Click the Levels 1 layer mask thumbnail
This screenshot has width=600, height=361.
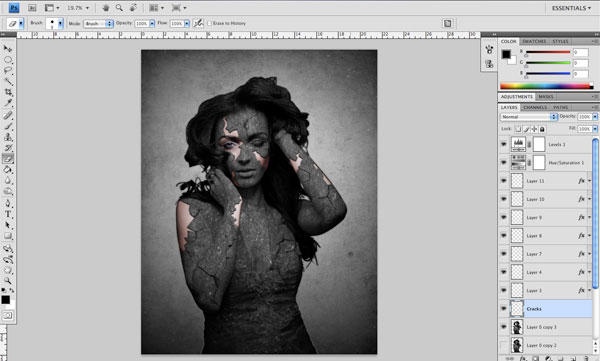click(539, 144)
